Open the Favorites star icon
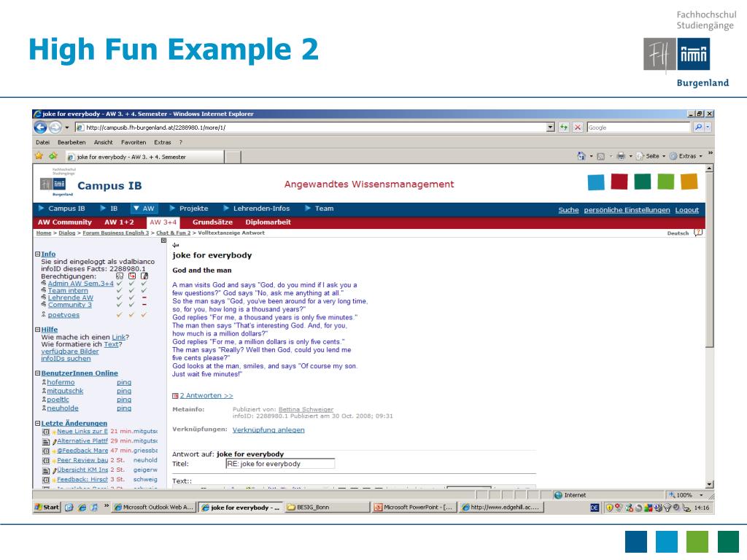Viewport: 747px width, 560px height. pyautogui.click(x=39, y=156)
